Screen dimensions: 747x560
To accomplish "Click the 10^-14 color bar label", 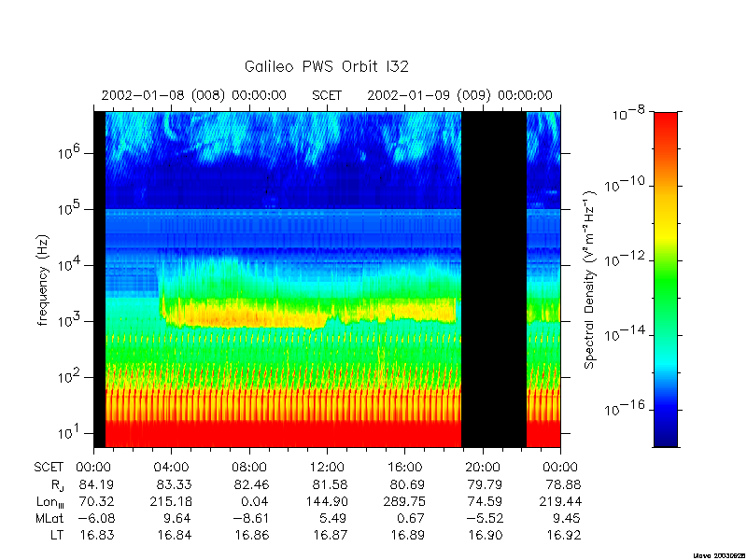I will pos(623,333).
